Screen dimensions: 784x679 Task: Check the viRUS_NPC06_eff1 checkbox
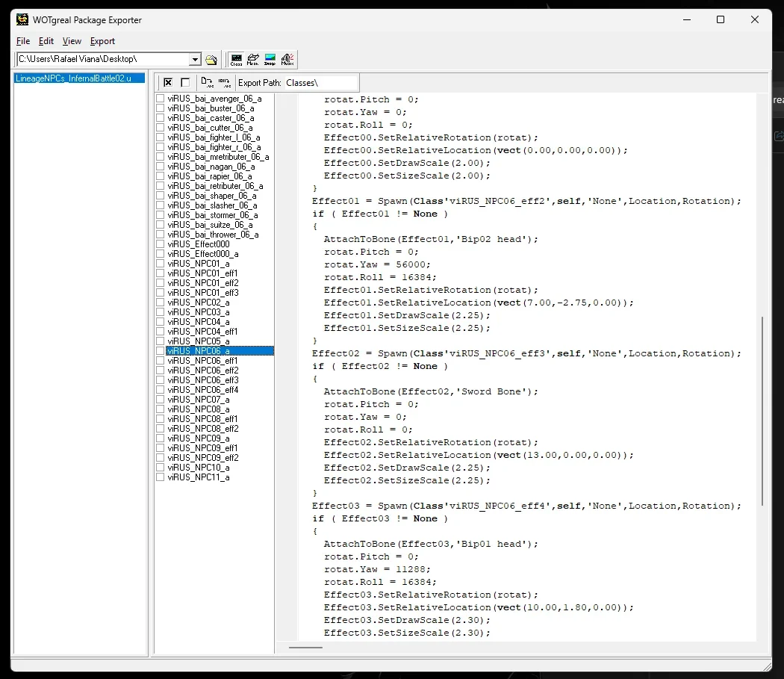[160, 361]
